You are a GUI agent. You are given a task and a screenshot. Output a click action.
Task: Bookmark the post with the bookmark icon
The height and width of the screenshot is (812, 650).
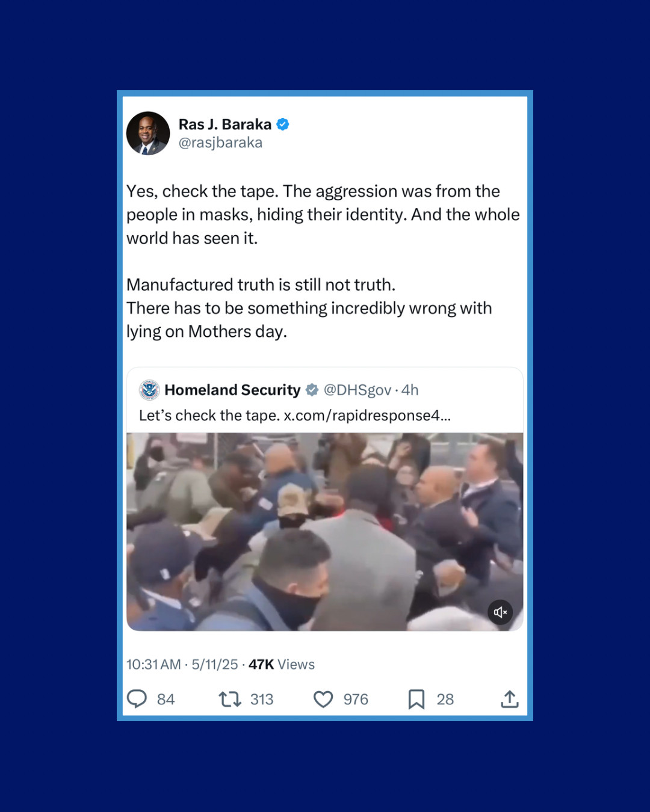point(416,699)
